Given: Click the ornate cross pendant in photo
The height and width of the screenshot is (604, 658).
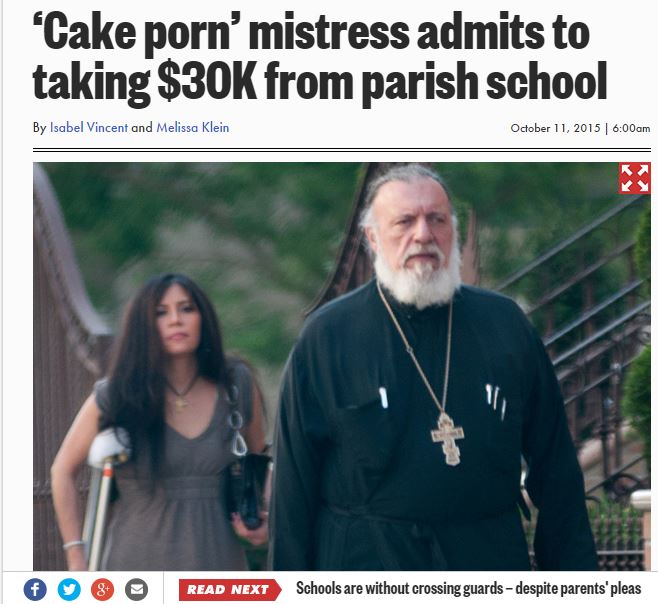Looking at the screenshot, I should point(447,439).
